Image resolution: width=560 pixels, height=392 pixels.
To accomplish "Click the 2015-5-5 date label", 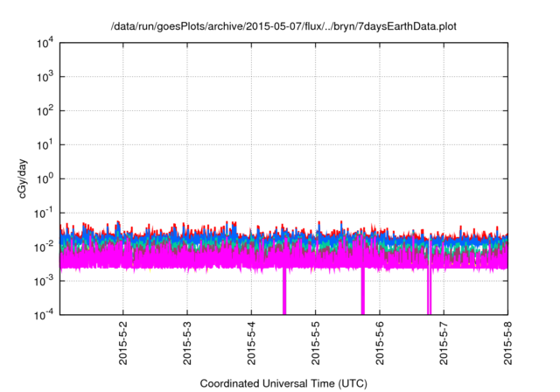I will (x=315, y=343).
